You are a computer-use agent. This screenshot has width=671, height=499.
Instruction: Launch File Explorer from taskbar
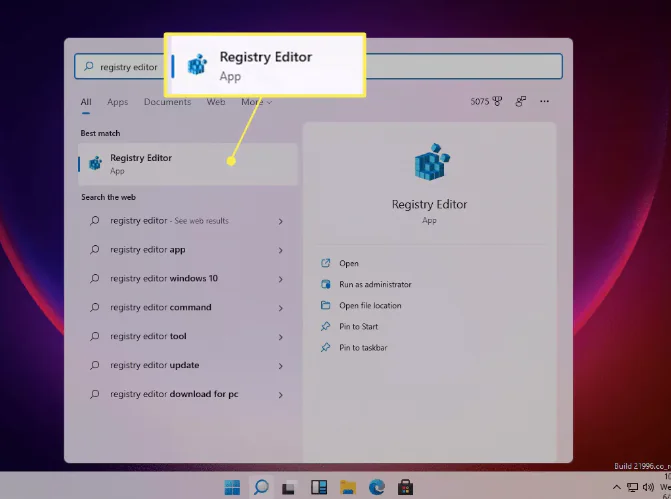coord(348,487)
